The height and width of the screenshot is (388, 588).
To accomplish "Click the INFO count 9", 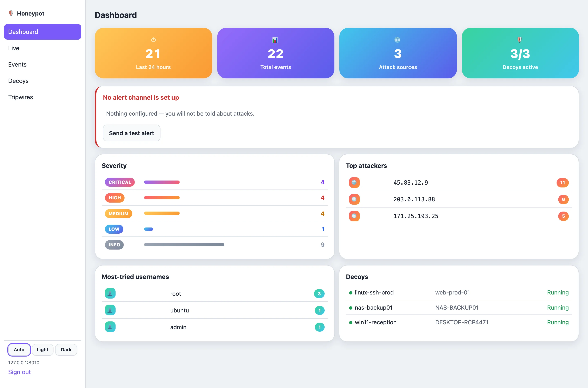I will click(323, 245).
